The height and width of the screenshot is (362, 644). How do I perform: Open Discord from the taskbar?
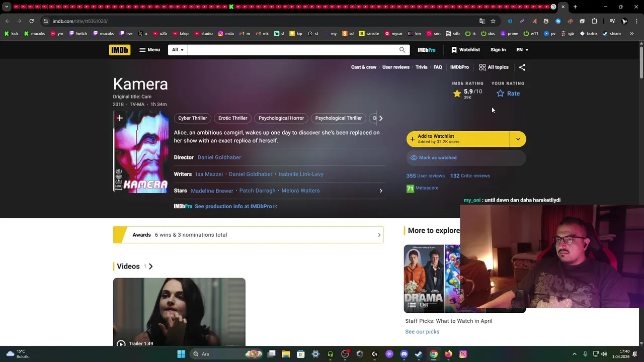[404, 354]
